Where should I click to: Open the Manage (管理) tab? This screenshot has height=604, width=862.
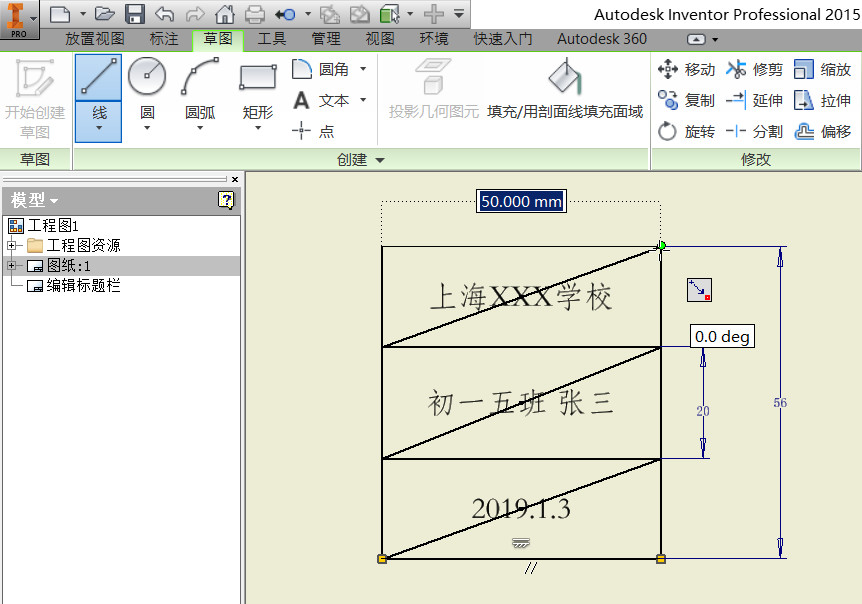coord(326,39)
